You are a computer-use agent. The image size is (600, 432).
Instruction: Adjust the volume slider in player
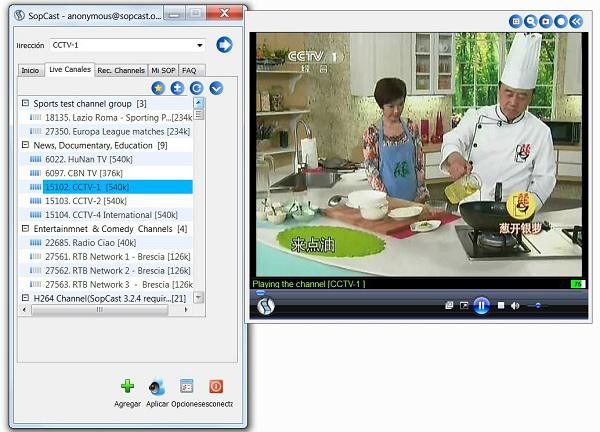pos(537,305)
